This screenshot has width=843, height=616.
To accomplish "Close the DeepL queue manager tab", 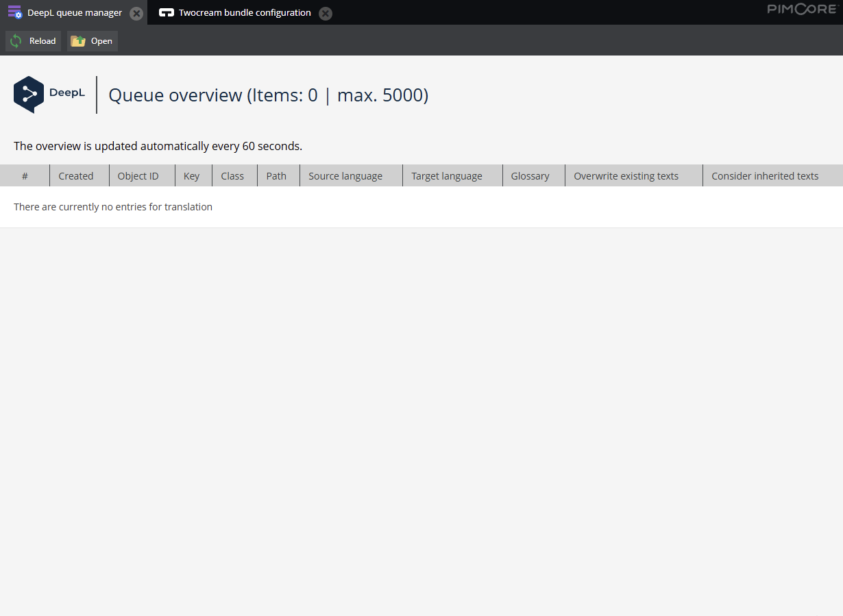I will (x=136, y=14).
